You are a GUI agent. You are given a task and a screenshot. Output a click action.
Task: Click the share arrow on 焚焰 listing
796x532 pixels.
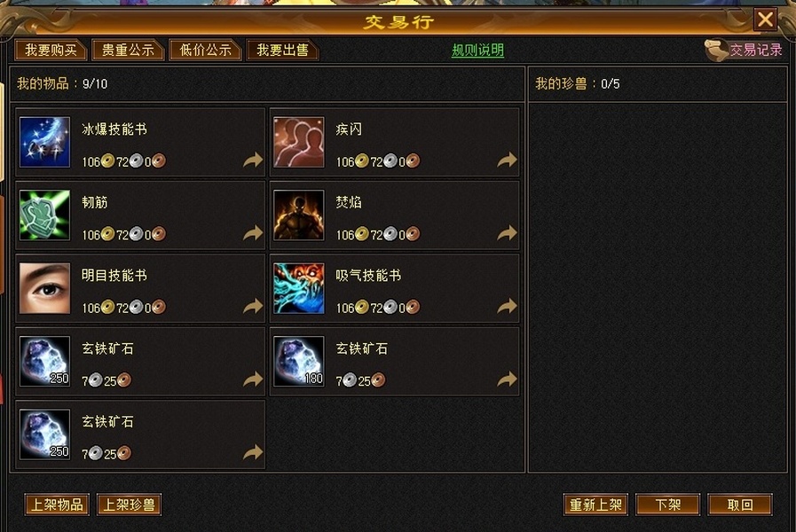click(x=507, y=233)
